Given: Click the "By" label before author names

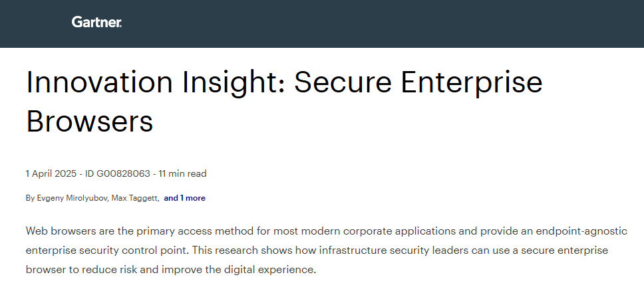Looking at the screenshot, I should click(x=30, y=198).
